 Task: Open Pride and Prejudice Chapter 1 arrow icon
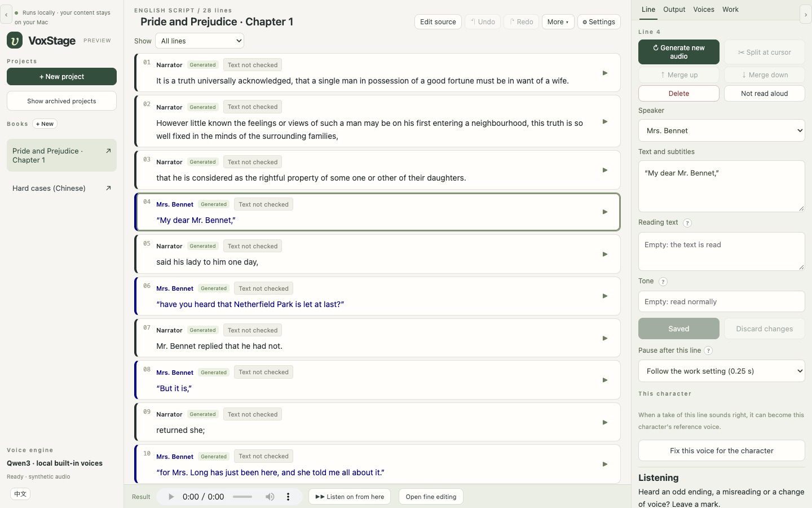point(108,151)
